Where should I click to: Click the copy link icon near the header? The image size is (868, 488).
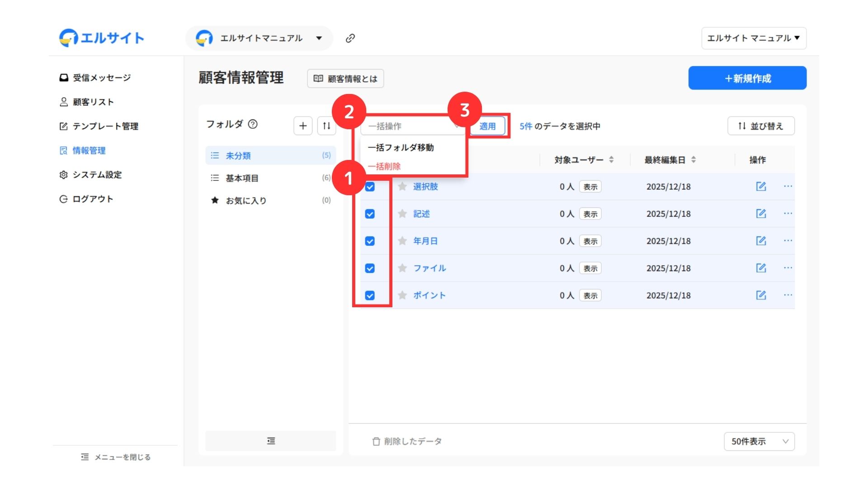tap(350, 38)
